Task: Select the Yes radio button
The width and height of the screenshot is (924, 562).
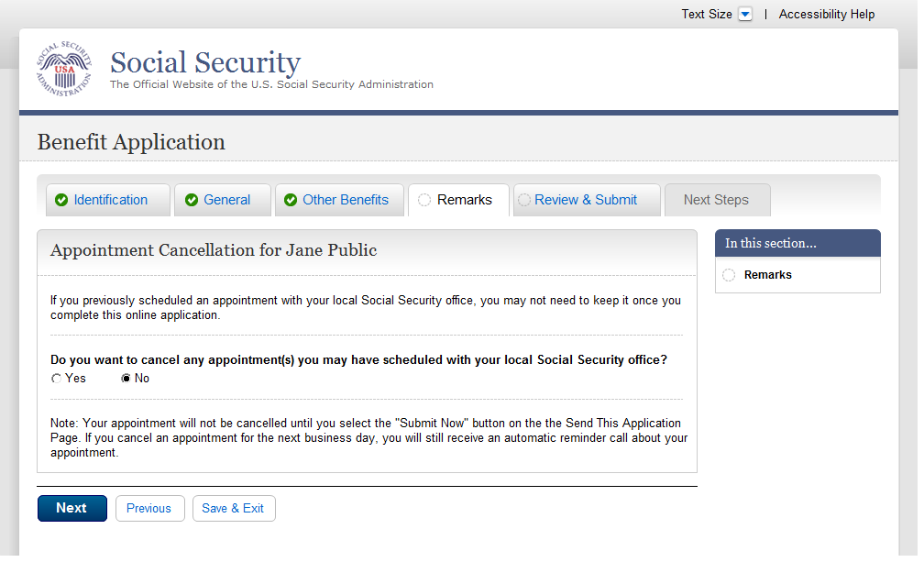Action: click(x=57, y=379)
